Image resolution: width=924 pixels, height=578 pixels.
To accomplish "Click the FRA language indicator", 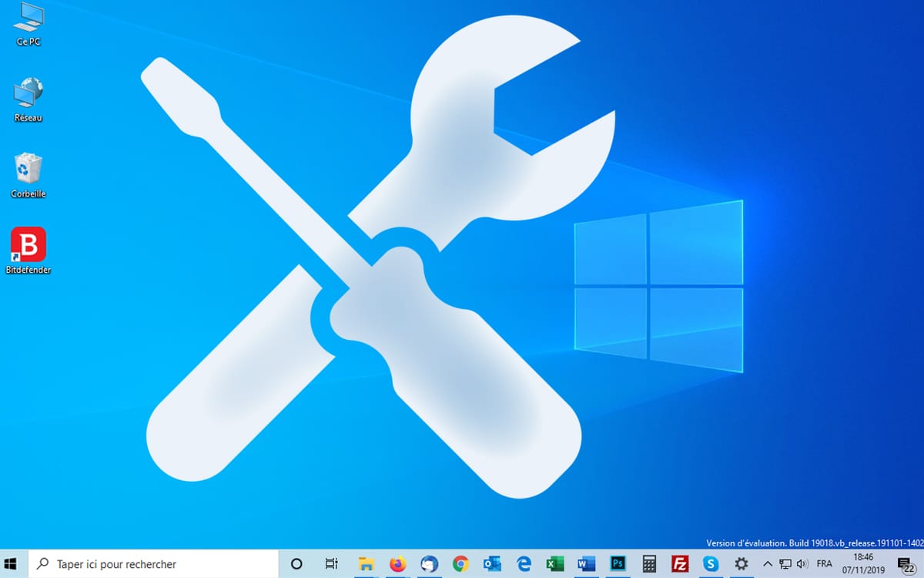I will [824, 564].
